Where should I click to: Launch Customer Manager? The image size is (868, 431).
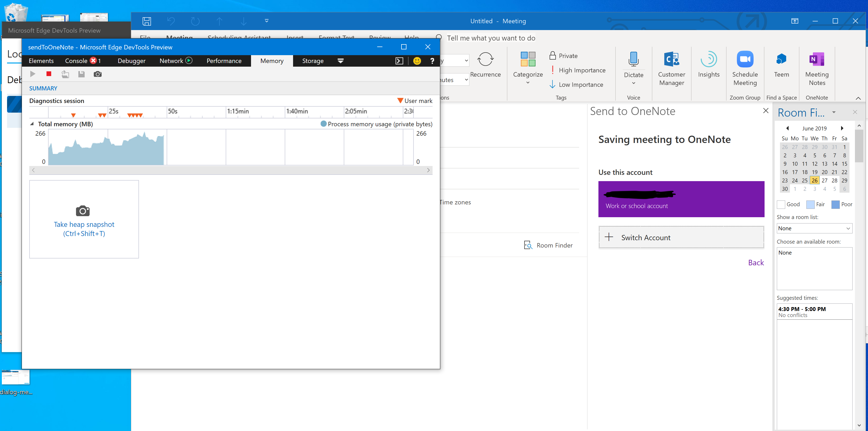click(672, 67)
